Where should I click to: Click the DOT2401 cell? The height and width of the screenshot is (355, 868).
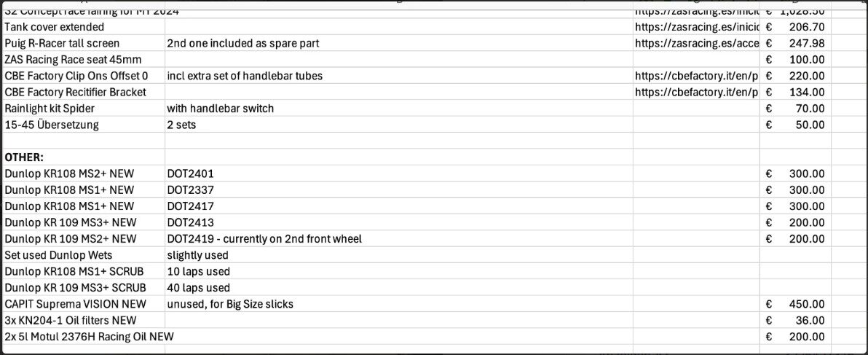pyautogui.click(x=190, y=173)
